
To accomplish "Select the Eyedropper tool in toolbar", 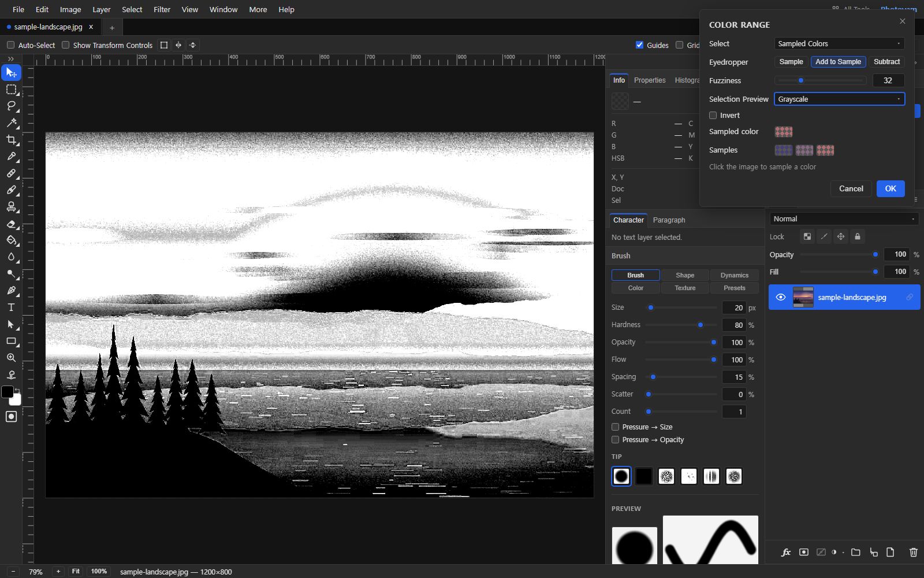I will 11,156.
